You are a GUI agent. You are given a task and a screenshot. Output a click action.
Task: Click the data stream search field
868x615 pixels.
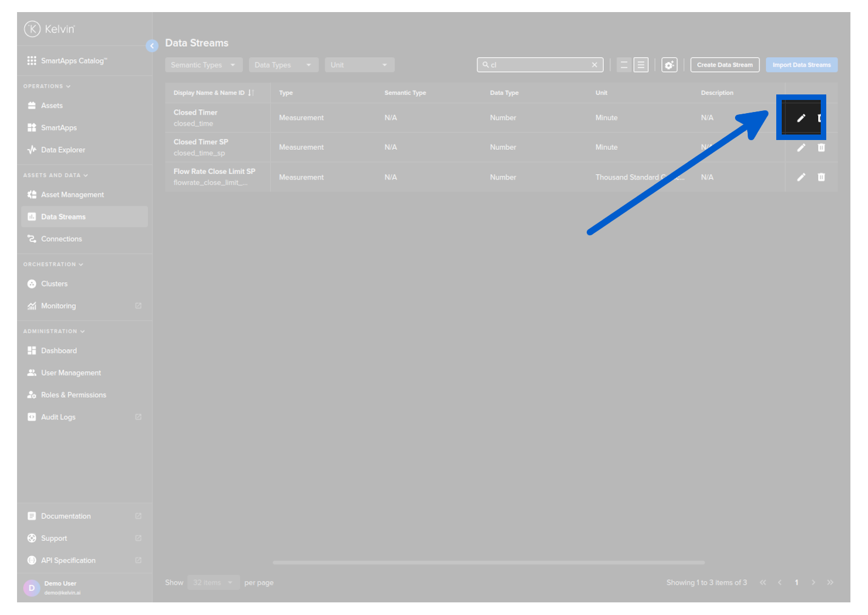coord(538,65)
